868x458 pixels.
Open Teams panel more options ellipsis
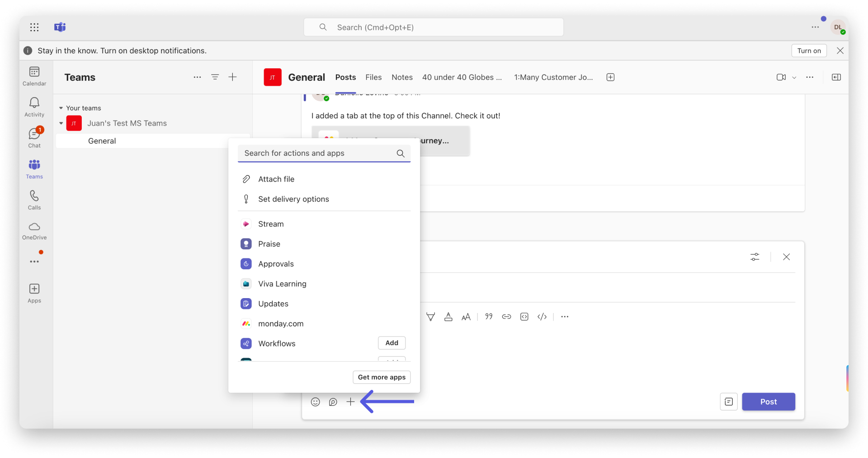point(197,77)
